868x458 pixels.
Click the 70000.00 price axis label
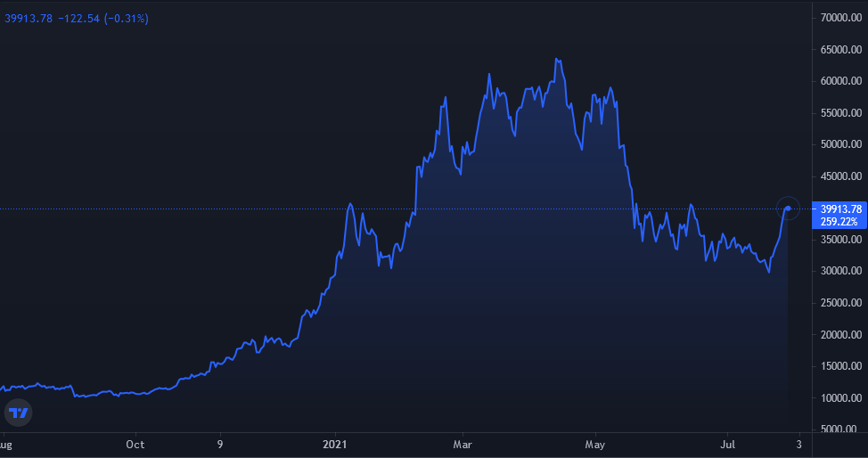pyautogui.click(x=841, y=18)
